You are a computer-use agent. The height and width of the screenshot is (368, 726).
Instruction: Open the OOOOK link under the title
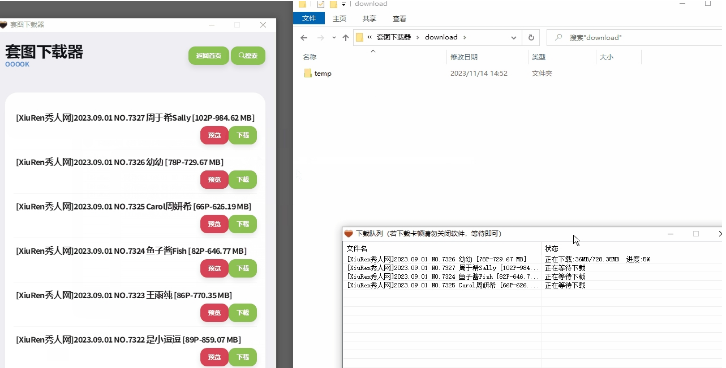(x=17, y=64)
